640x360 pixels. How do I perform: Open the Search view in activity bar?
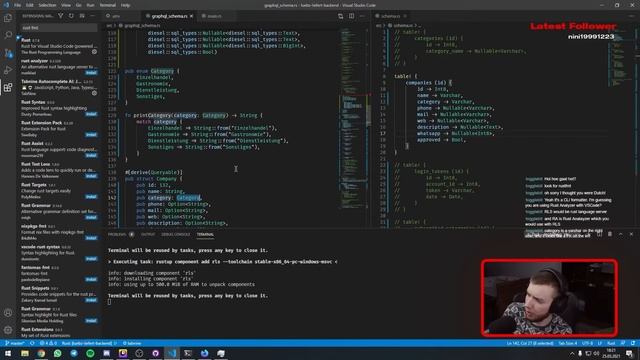tap(8, 35)
